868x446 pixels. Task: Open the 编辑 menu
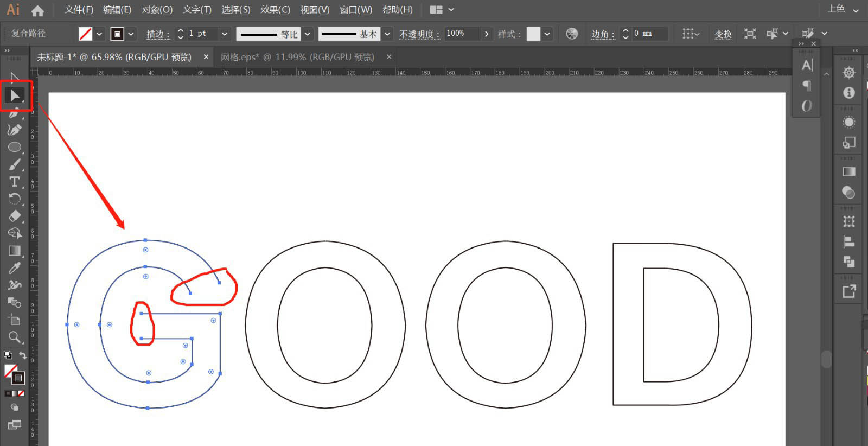pos(117,10)
